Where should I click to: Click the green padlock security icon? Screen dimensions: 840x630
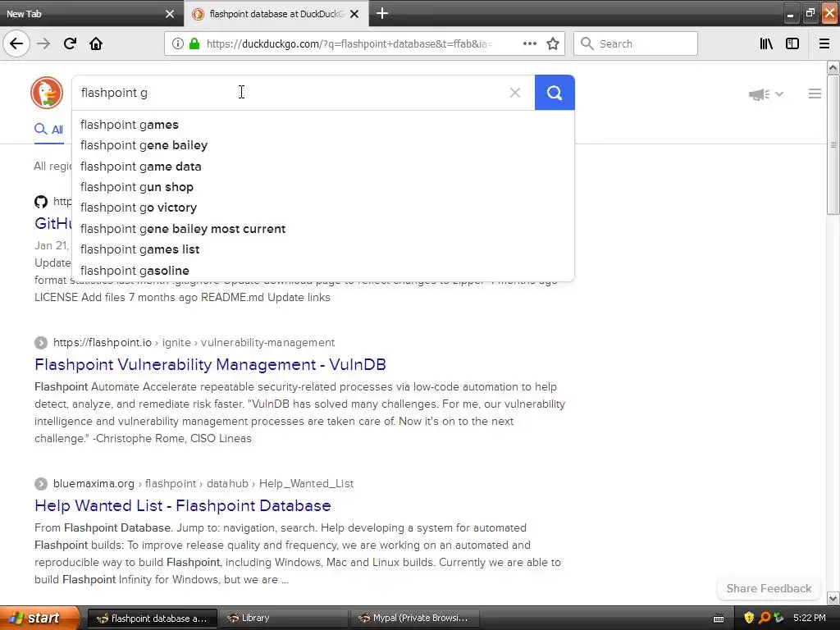[194, 43]
